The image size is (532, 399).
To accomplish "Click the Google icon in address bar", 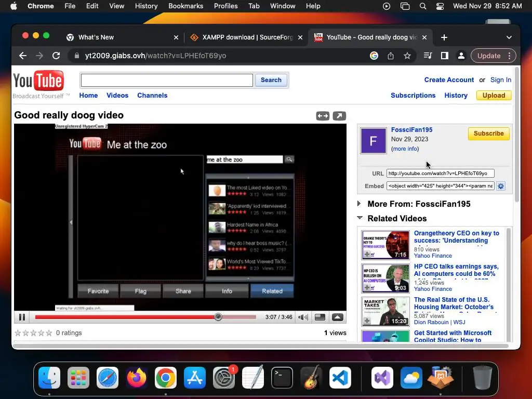I will (x=374, y=56).
